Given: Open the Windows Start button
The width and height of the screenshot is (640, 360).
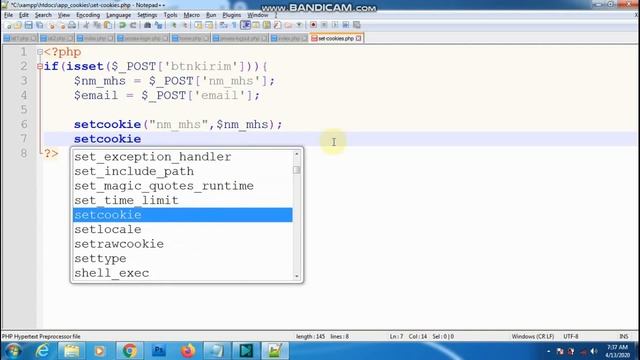Looking at the screenshot, I should (13, 351).
